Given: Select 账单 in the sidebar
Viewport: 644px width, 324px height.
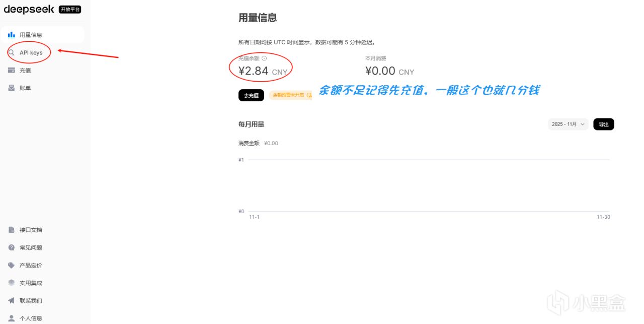Looking at the screenshot, I should pyautogui.click(x=42, y=88).
